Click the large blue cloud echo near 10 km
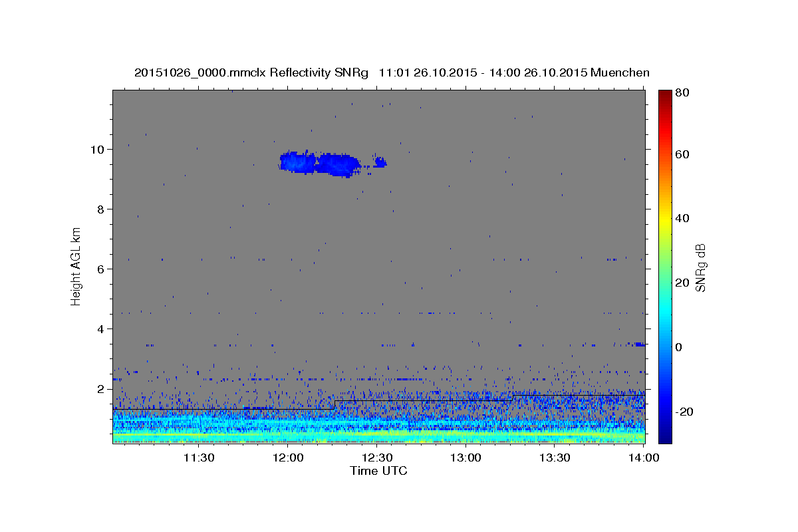 319,163
